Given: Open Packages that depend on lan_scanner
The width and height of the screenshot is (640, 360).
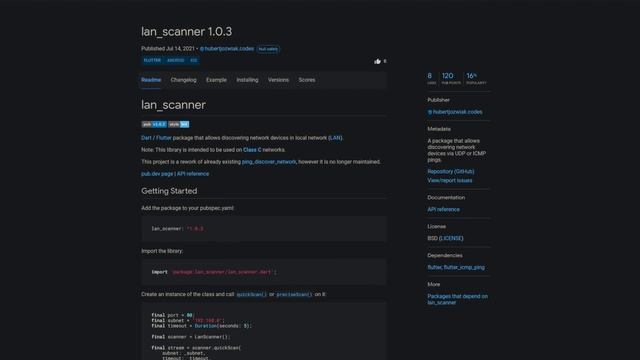Looking at the screenshot, I should tap(458, 300).
